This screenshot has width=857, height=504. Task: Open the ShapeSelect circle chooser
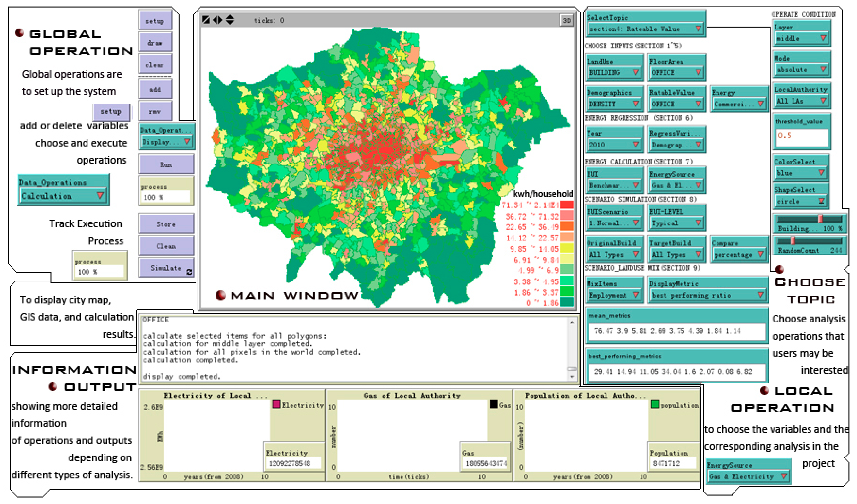point(801,201)
